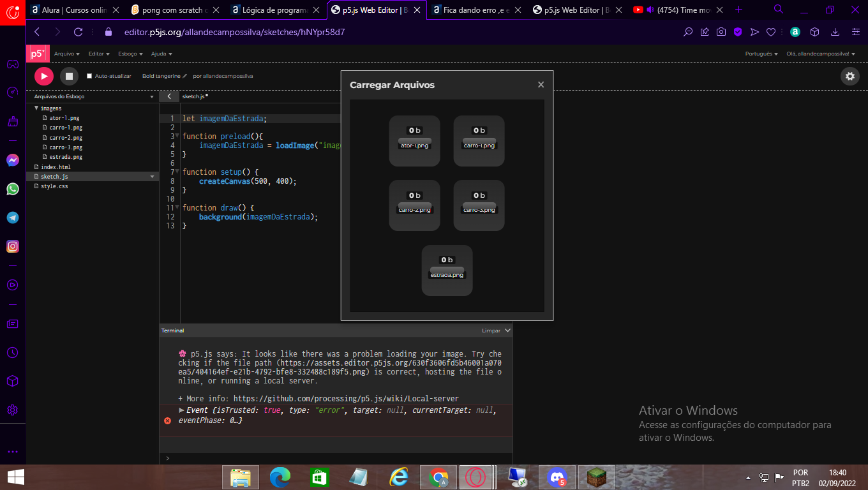868x490 pixels.
Task: Go back to previous page
Action: tap(37, 32)
